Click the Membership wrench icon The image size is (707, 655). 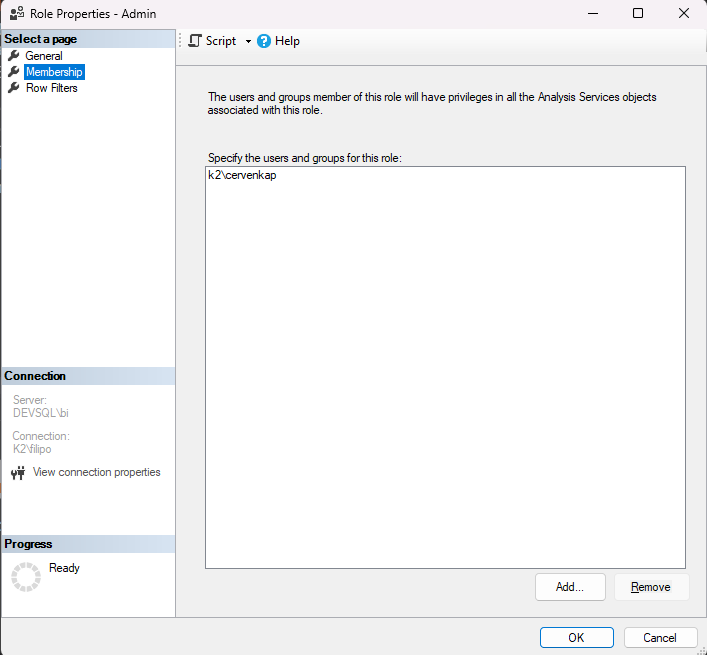click(14, 72)
